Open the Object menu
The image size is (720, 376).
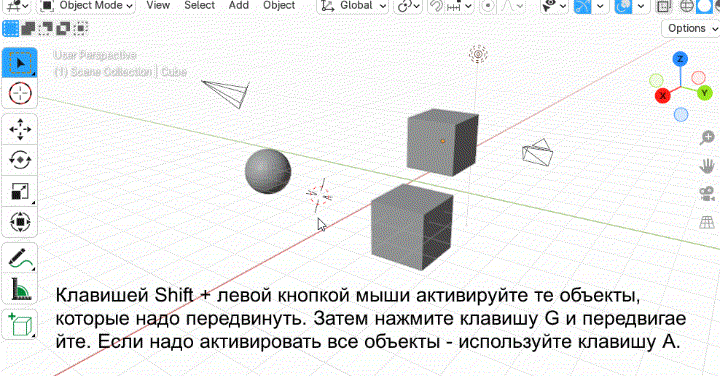pyautogui.click(x=279, y=6)
